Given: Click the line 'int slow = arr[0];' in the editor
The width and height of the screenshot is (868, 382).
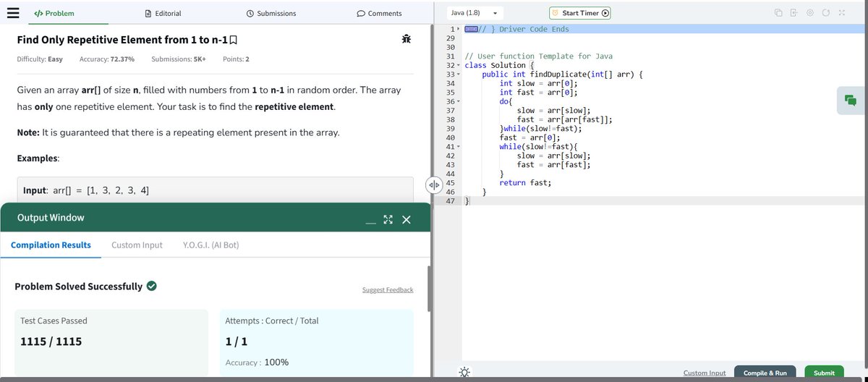Looking at the screenshot, I should pyautogui.click(x=538, y=83).
